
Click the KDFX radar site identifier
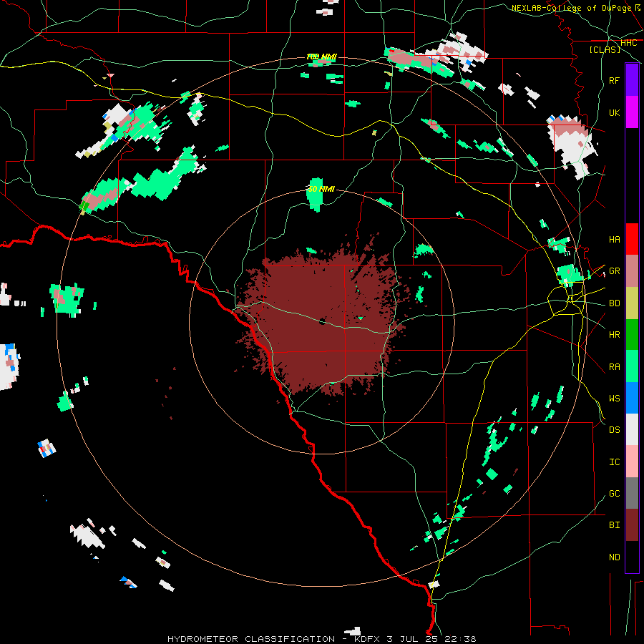tap(367, 639)
